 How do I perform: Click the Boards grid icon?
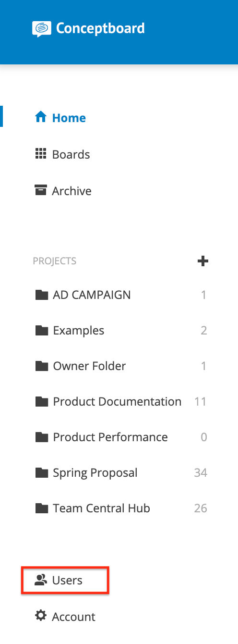pos(41,154)
